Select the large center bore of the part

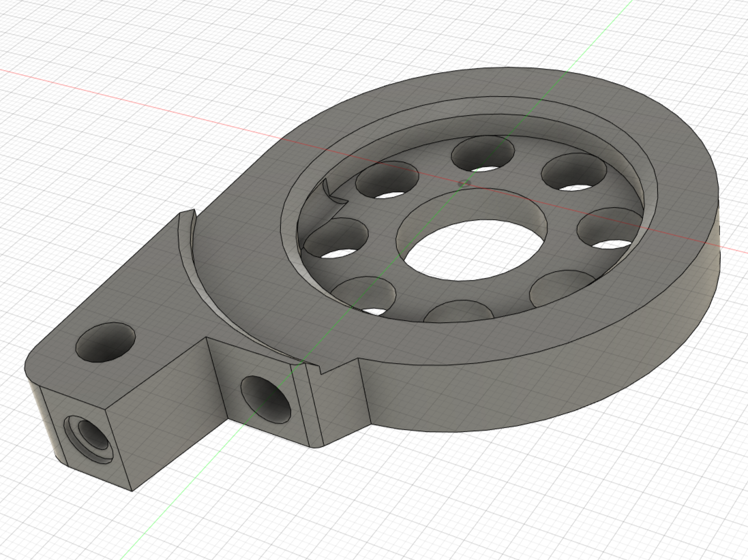tap(473, 234)
